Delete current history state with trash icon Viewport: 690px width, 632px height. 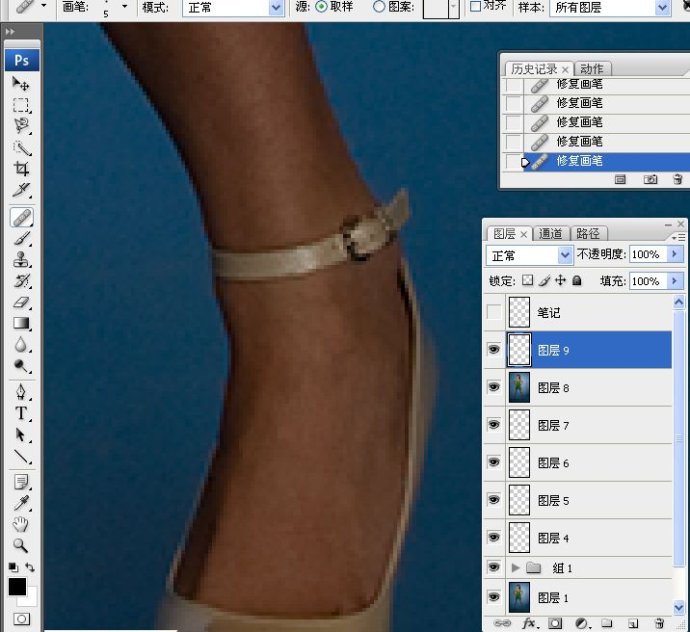(678, 179)
